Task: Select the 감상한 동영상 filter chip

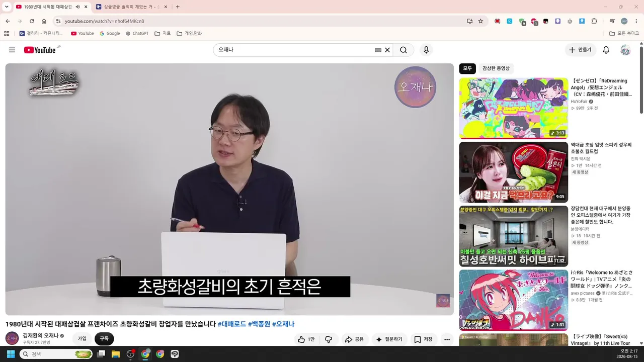Action: pyautogui.click(x=496, y=68)
